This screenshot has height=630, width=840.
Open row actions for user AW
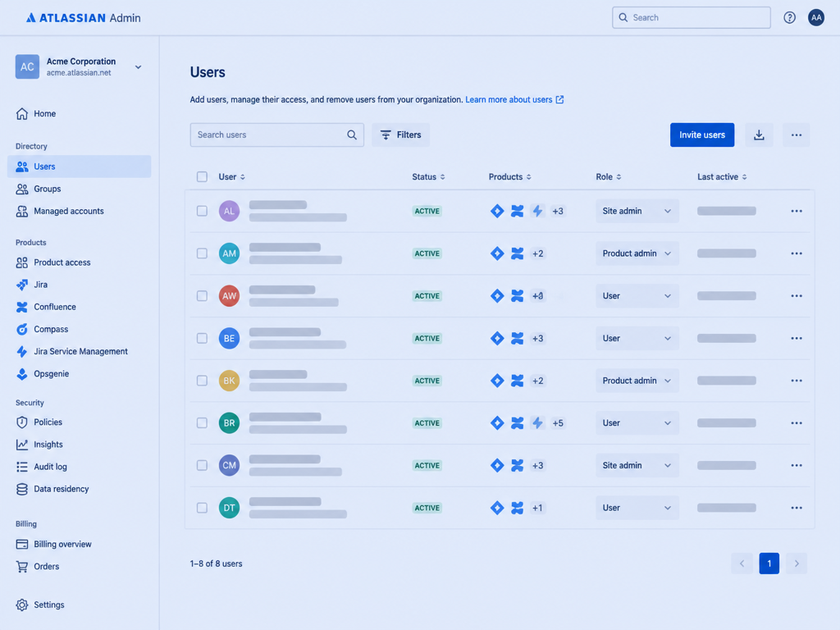796,295
